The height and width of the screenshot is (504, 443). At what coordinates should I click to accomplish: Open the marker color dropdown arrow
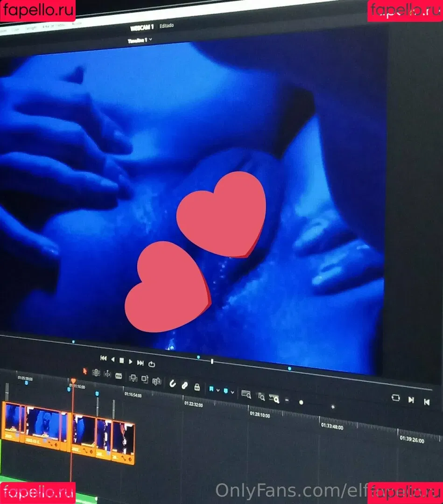[x=232, y=392]
